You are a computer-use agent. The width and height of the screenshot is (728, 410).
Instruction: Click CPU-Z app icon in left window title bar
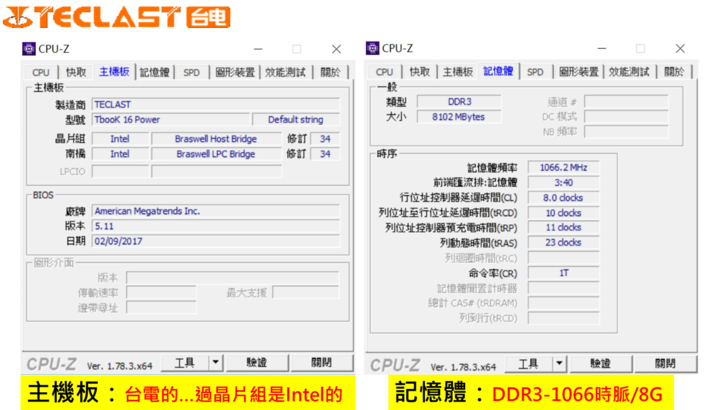coord(29,48)
